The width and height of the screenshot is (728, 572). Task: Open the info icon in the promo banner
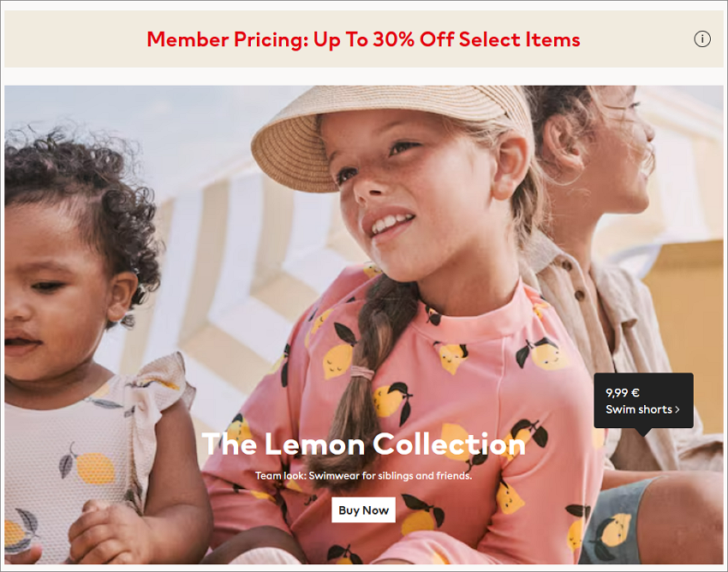coord(702,39)
